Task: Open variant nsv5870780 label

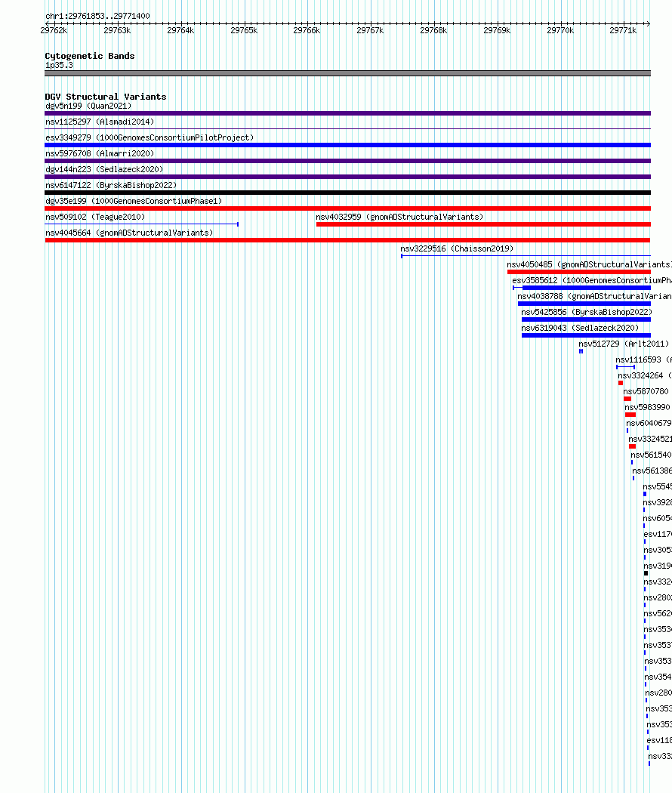Action: pos(646,391)
